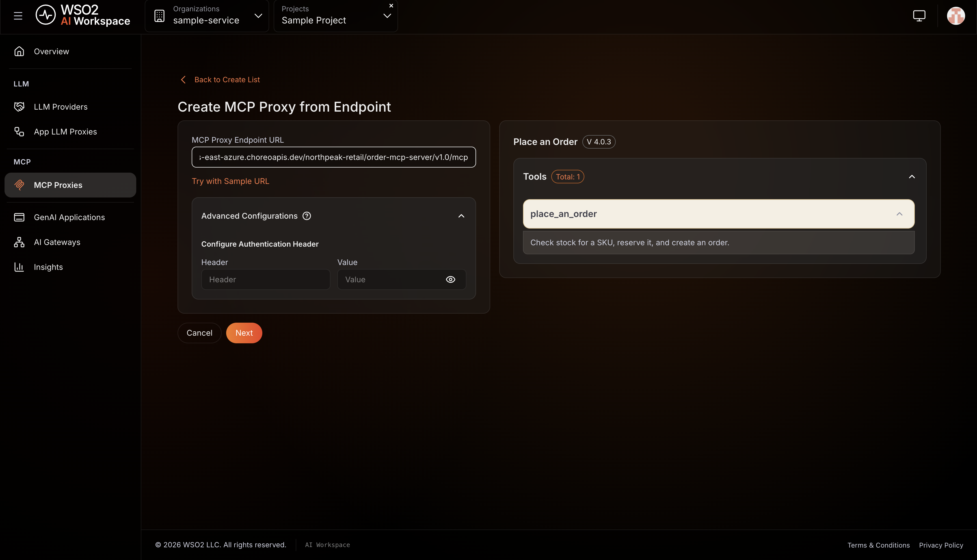Image resolution: width=977 pixels, height=560 pixels.
Task: Open the user avatar profile menu
Action: (x=956, y=16)
